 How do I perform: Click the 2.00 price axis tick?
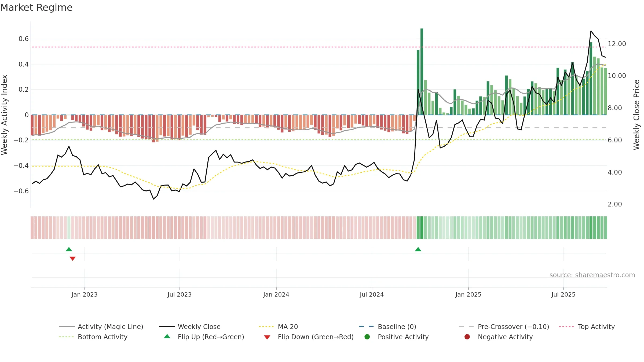coord(615,204)
